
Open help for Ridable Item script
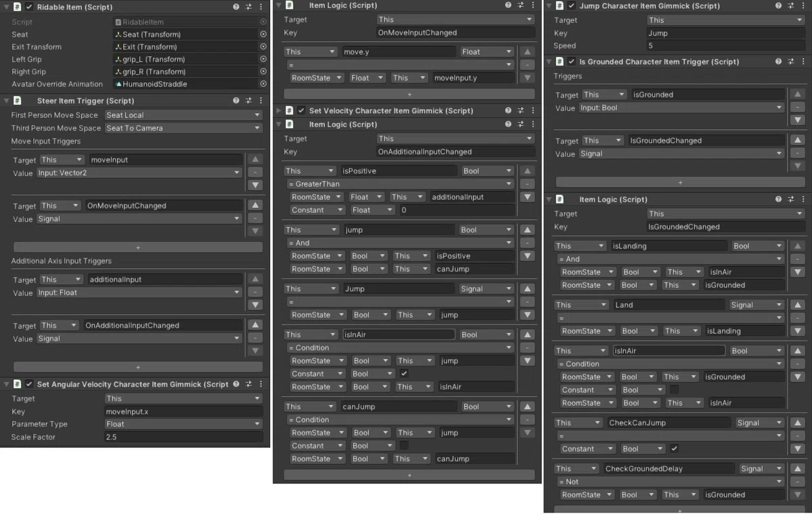click(x=235, y=7)
